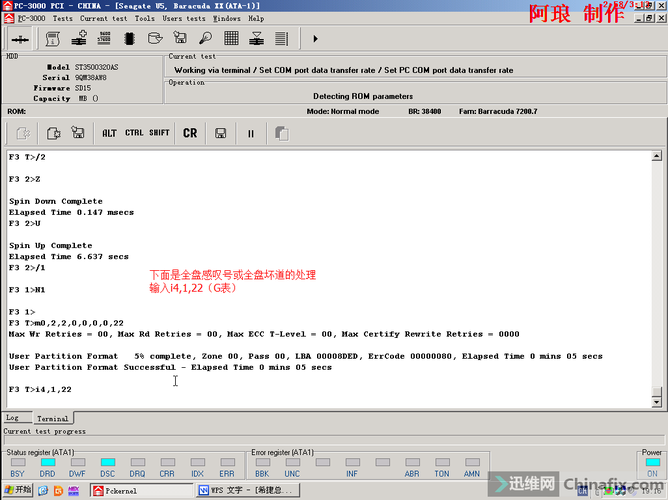The height and width of the screenshot is (500, 668).
Task: Click the play arrow toolbar button
Action: [315, 39]
